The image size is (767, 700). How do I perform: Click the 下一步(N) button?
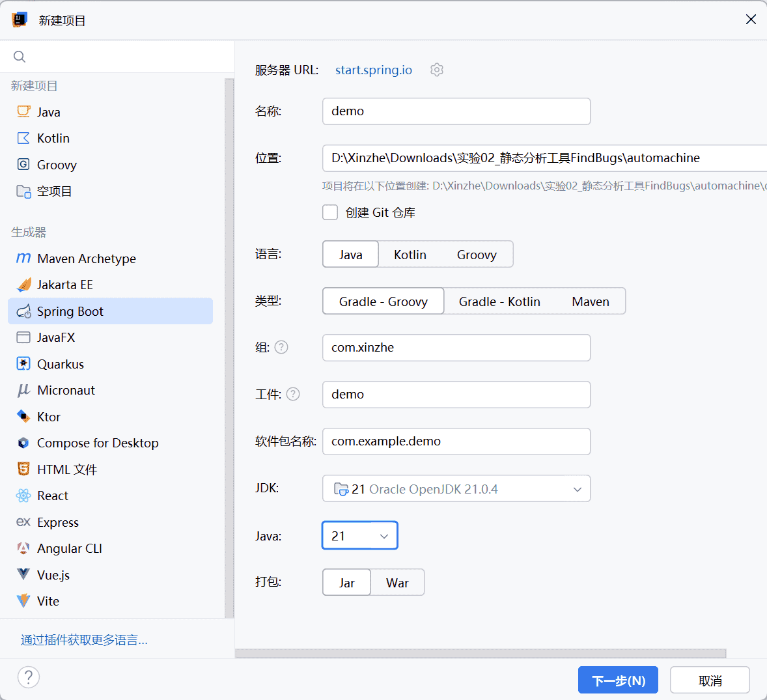tap(618, 680)
